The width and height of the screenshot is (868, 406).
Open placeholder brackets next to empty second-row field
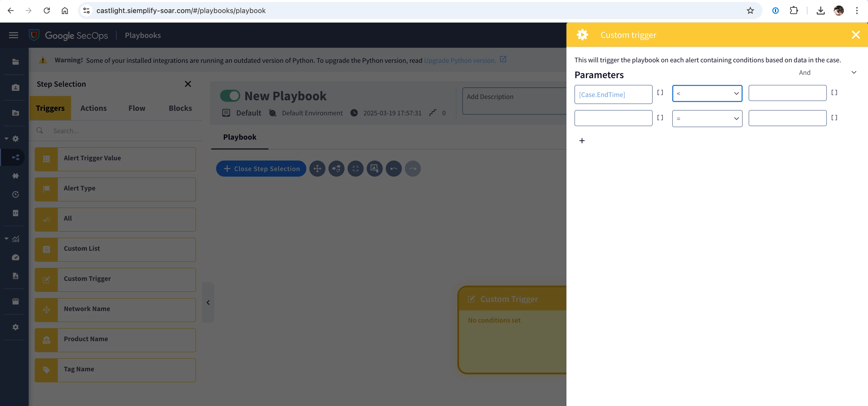coord(660,118)
